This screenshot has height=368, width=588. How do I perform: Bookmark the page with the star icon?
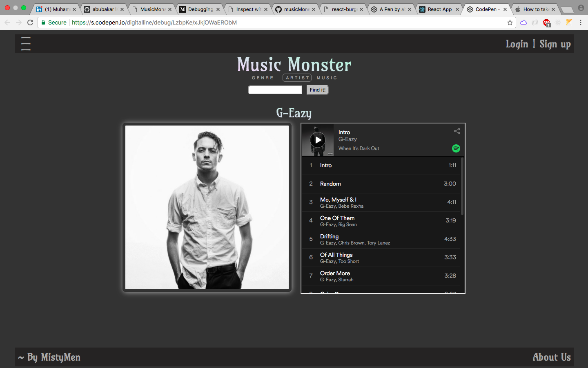click(x=510, y=22)
